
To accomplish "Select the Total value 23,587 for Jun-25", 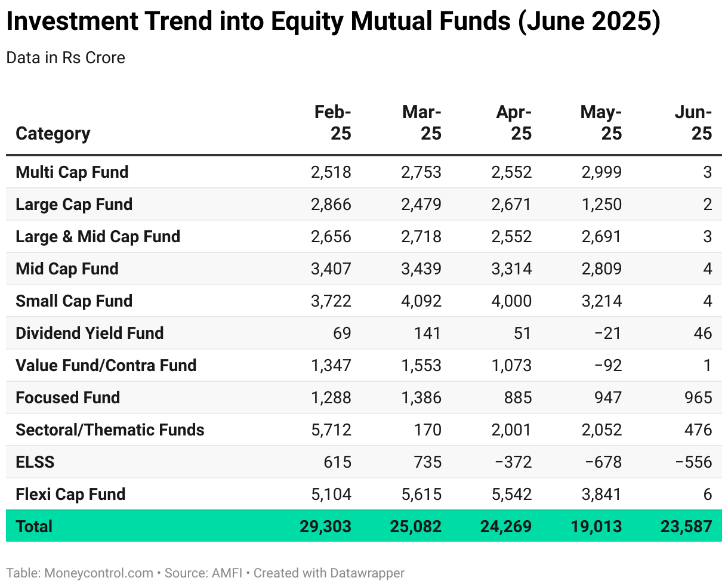I will tap(686, 527).
